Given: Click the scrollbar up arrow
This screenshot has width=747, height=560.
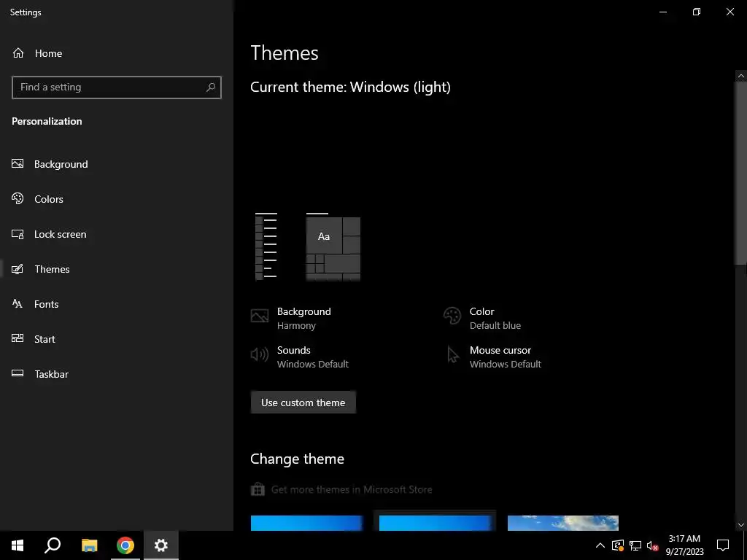Looking at the screenshot, I should (x=741, y=76).
